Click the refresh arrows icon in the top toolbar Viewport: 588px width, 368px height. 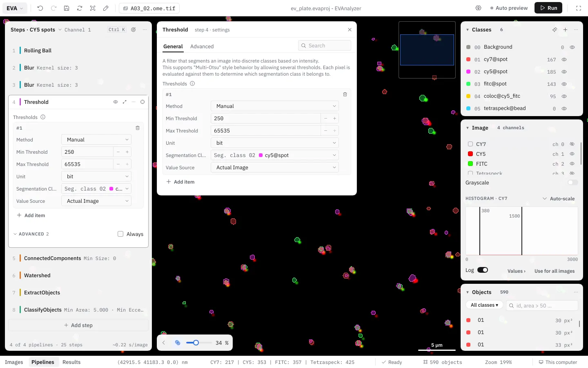80,8
